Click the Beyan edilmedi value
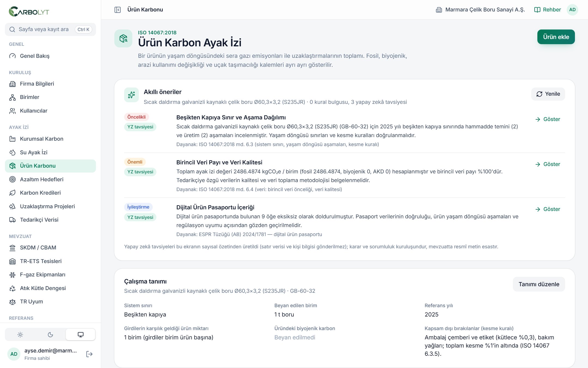This screenshot has width=588, height=368. click(x=295, y=337)
